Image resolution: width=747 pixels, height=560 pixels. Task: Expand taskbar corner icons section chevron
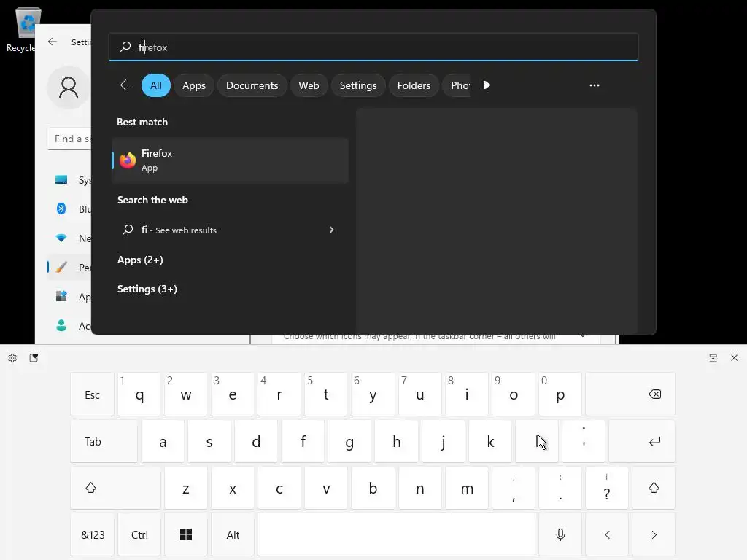click(583, 336)
